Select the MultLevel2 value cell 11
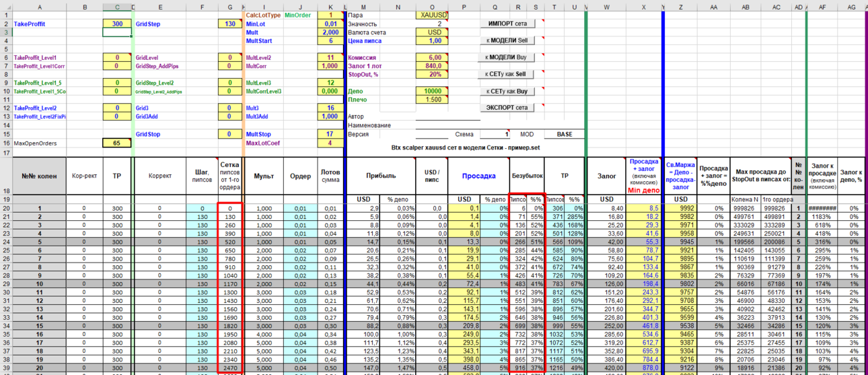Viewport: 868px width, 375px height. click(330, 58)
